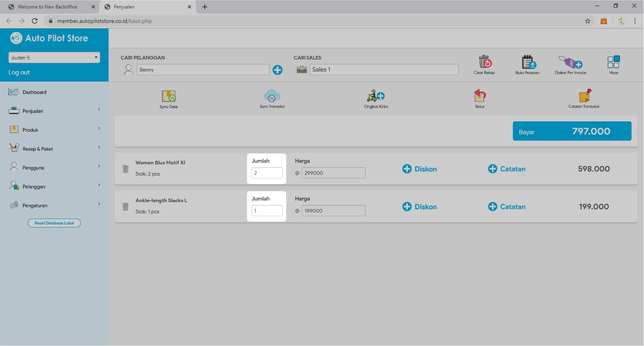
Task: Open Buka Pesanan icon
Action: coord(528,62)
